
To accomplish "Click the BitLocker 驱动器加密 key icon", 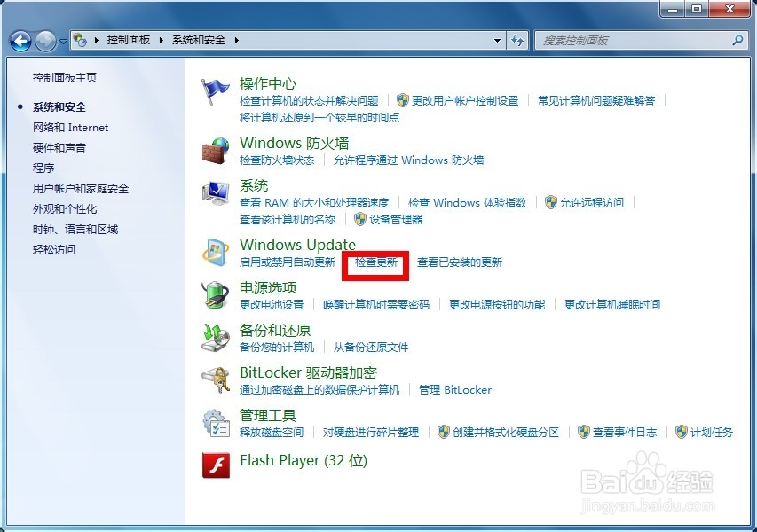I will click(x=216, y=380).
